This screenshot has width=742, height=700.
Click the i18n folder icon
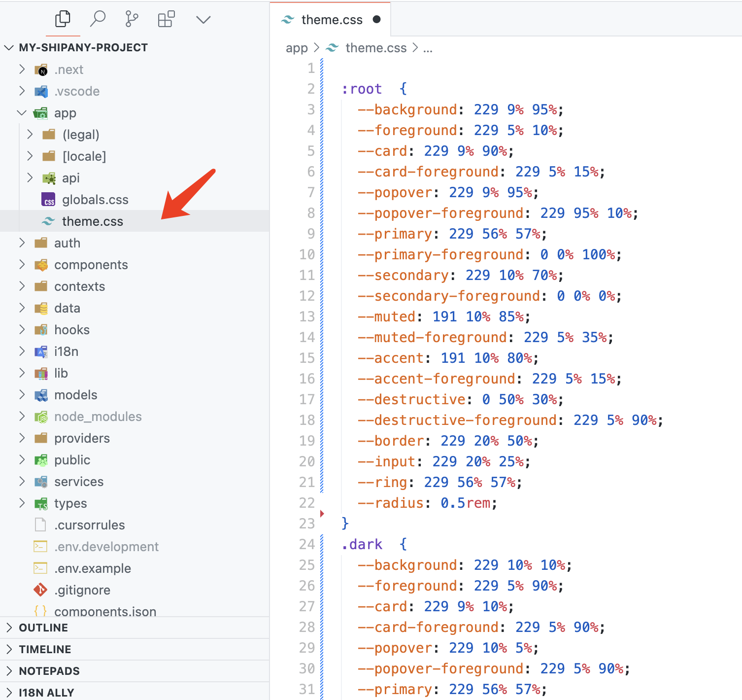tap(41, 351)
